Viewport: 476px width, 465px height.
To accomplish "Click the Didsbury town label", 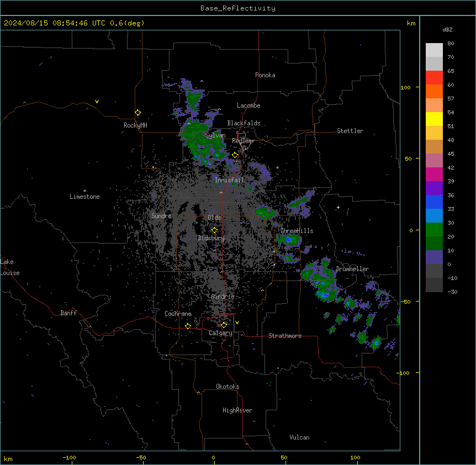I will click(211, 238).
